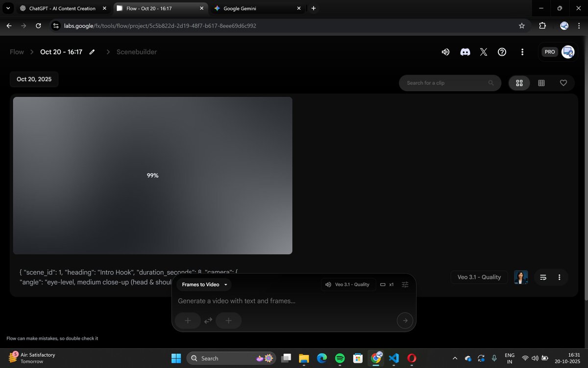Switch to detailed grid view icon
Image resolution: width=588 pixels, height=368 pixels.
pos(541,83)
